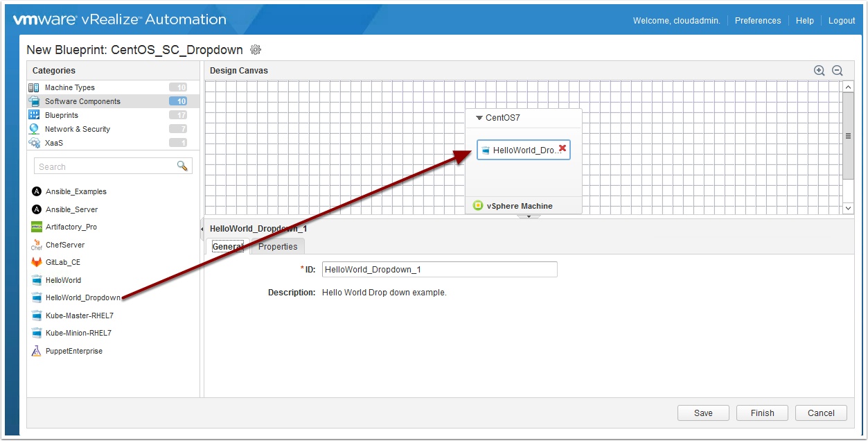Click the search magnifier icon
The image size is (868, 441).
coord(183,166)
